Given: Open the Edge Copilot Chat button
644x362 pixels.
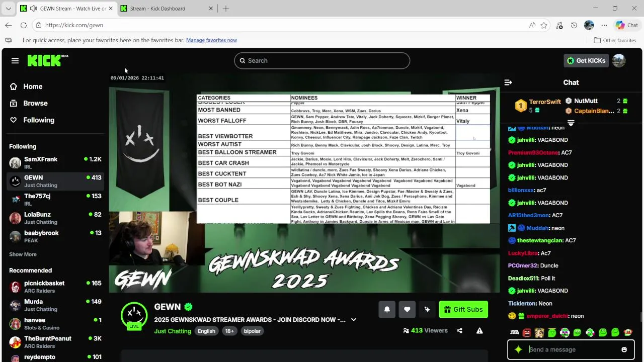Looking at the screenshot, I should tap(627, 25).
